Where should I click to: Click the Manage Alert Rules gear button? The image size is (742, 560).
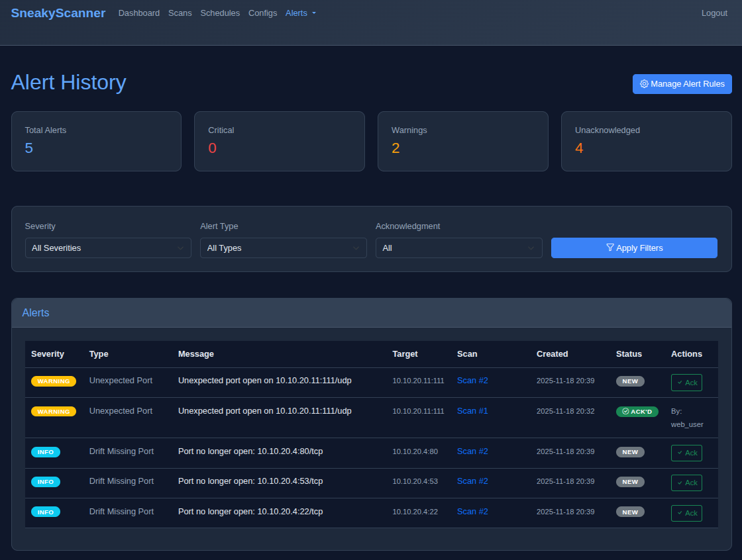(682, 84)
